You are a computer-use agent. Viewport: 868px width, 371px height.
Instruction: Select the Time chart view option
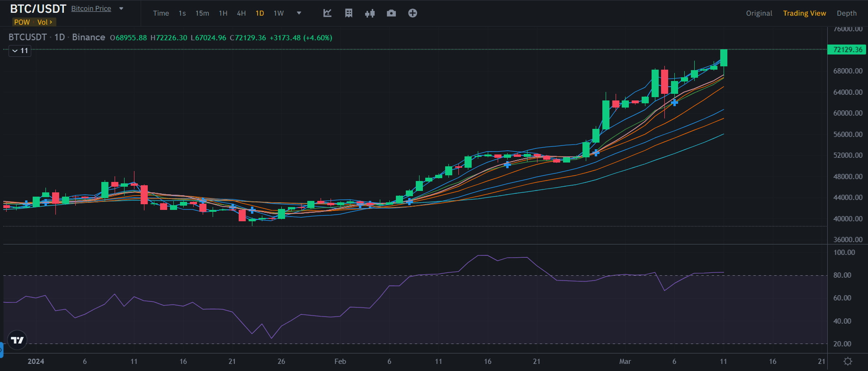161,13
